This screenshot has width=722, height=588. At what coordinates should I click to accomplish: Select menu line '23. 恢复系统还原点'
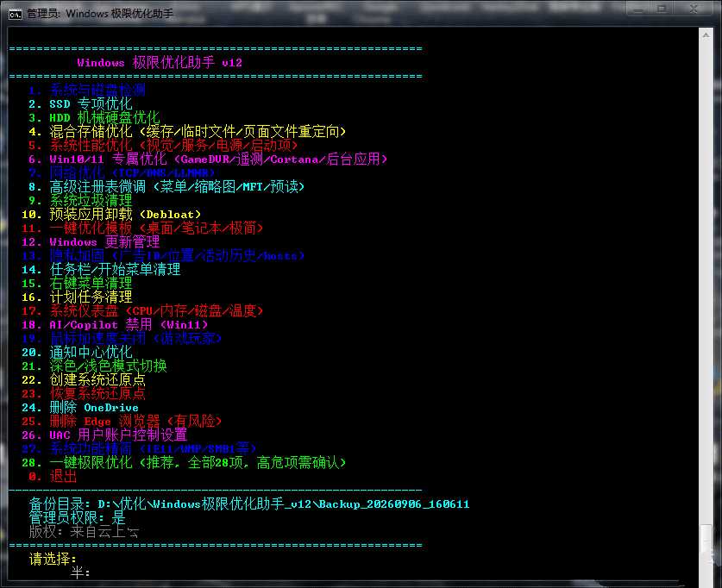click(x=84, y=394)
